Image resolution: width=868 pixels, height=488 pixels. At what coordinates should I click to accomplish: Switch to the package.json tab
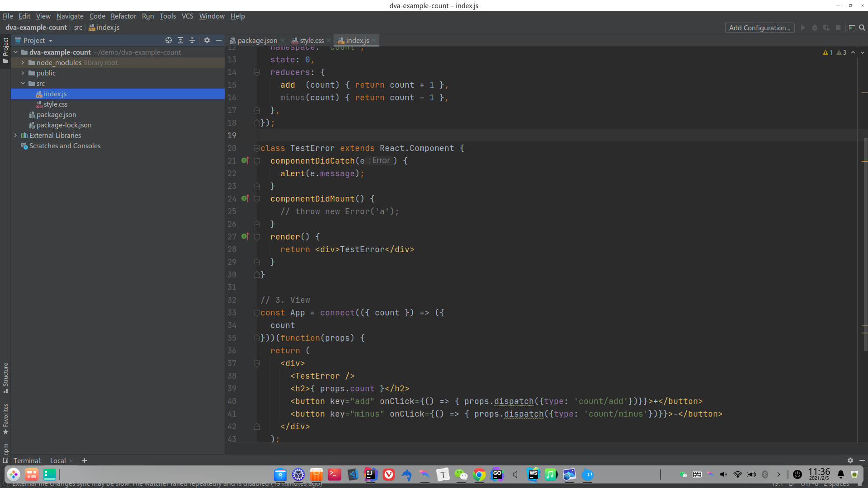click(x=257, y=40)
